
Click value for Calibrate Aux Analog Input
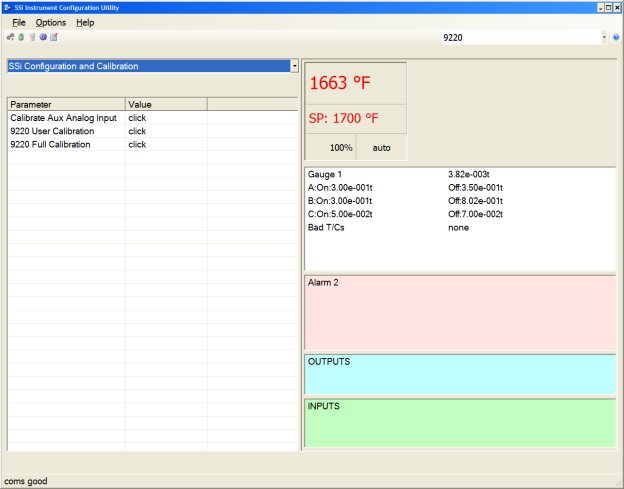[137, 117]
